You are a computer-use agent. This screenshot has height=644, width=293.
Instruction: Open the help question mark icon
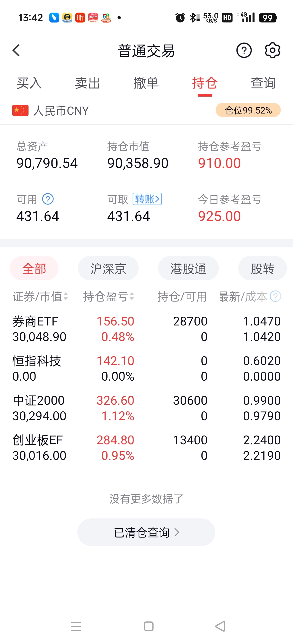click(x=244, y=51)
